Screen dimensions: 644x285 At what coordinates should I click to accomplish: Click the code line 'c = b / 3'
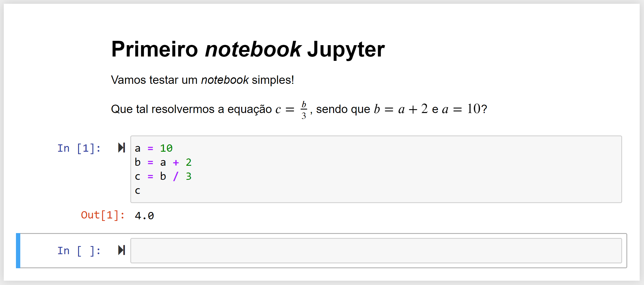pos(163,176)
